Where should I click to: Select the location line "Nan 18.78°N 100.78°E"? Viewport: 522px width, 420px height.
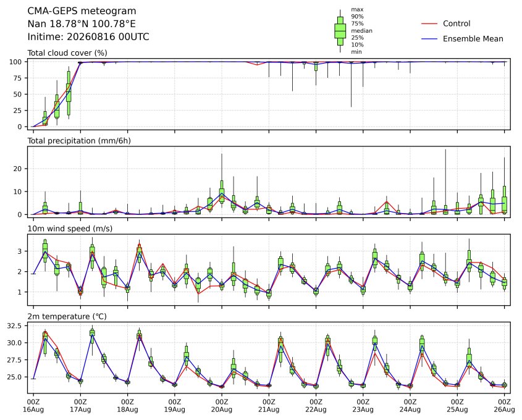[81, 24]
